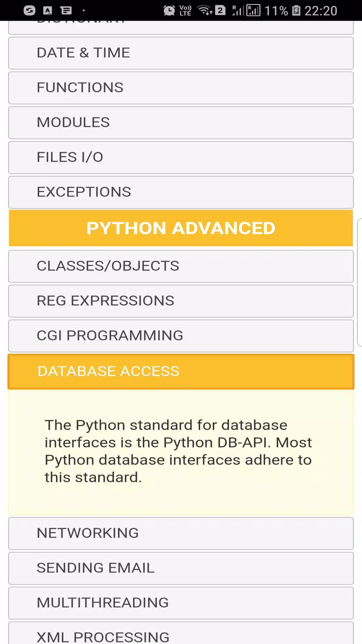This screenshot has height=644, width=362.
Task: Open the EXCEPTIONS lesson
Action: 181,192
